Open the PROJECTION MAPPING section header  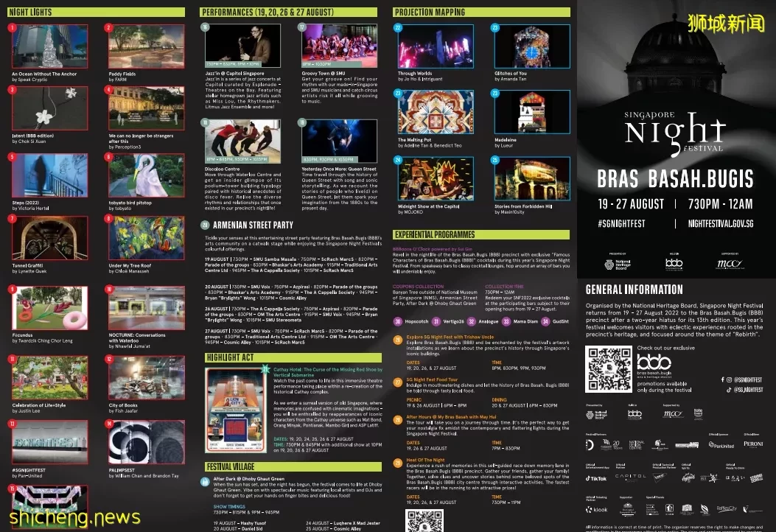(x=481, y=12)
